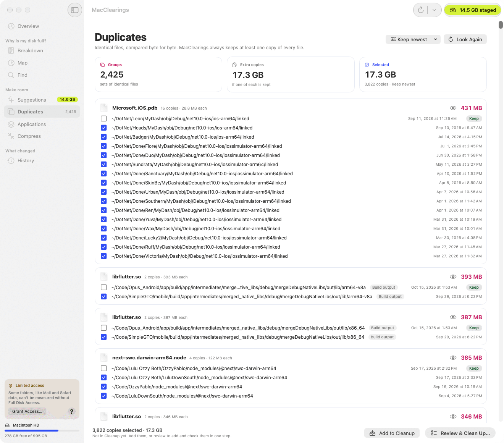This screenshot has width=504, height=443.
Task: Click the 14.5 GB staged button
Action: click(473, 10)
